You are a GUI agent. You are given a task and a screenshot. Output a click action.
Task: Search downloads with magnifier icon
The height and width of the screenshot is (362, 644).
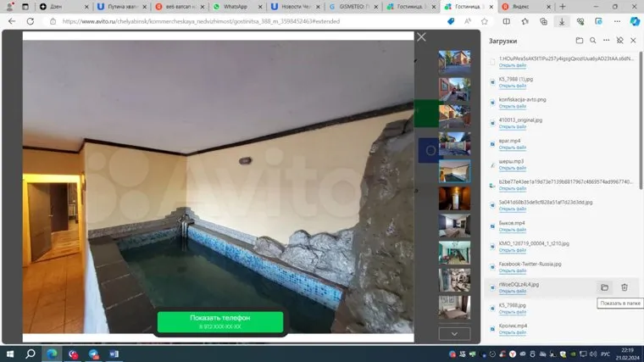[x=593, y=41]
